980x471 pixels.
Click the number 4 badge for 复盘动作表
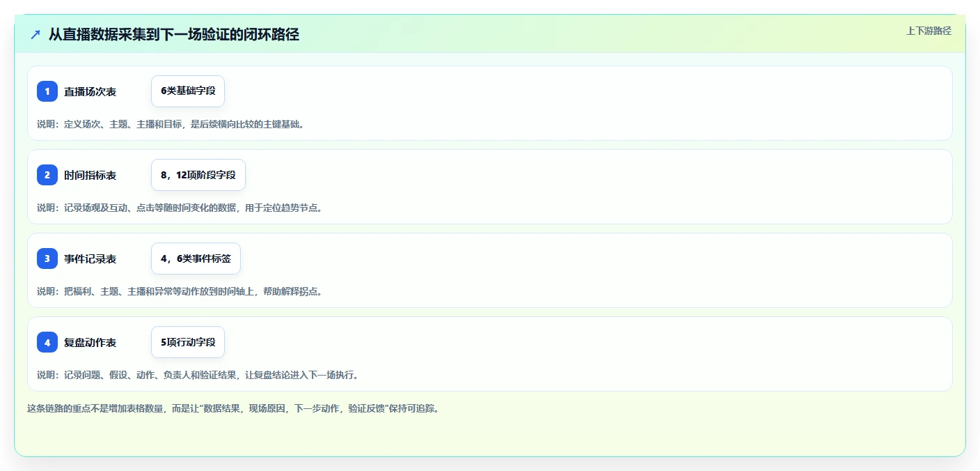click(47, 342)
